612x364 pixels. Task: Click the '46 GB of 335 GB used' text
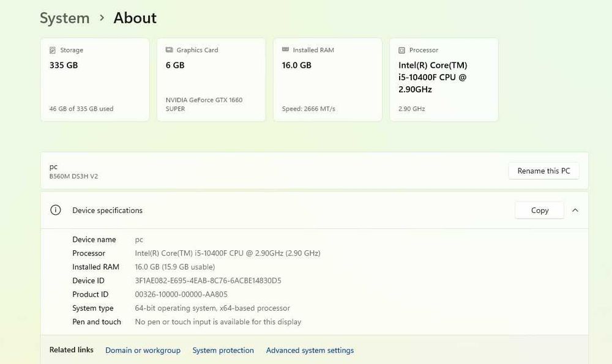click(x=81, y=109)
